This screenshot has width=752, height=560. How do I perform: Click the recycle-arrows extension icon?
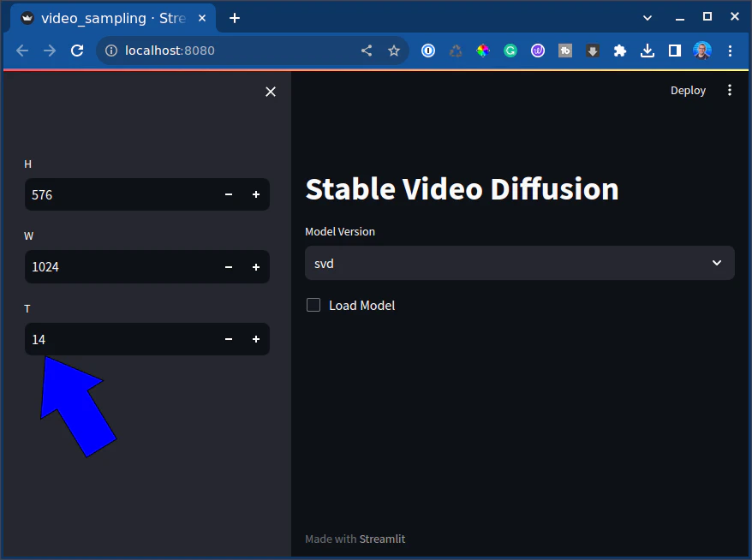[x=456, y=51]
